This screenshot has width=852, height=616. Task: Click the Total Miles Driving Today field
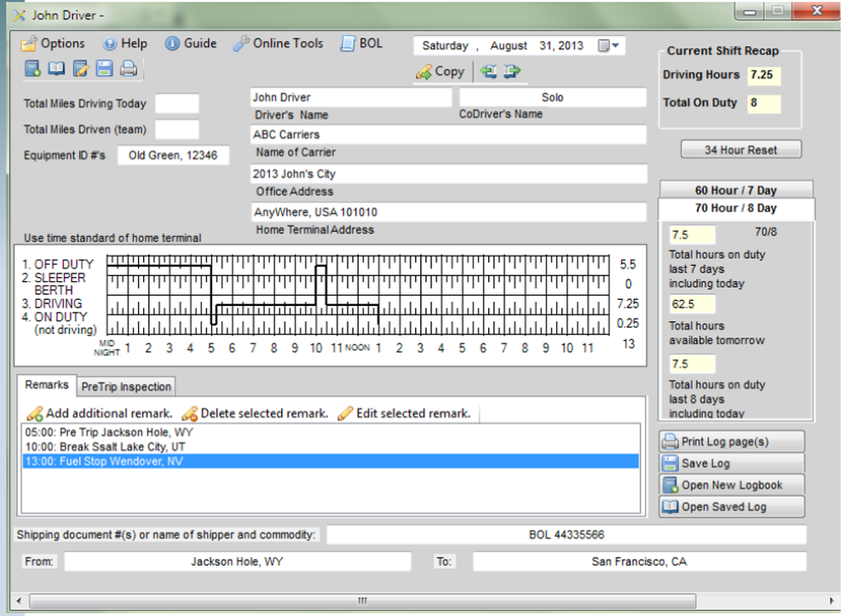[177, 104]
